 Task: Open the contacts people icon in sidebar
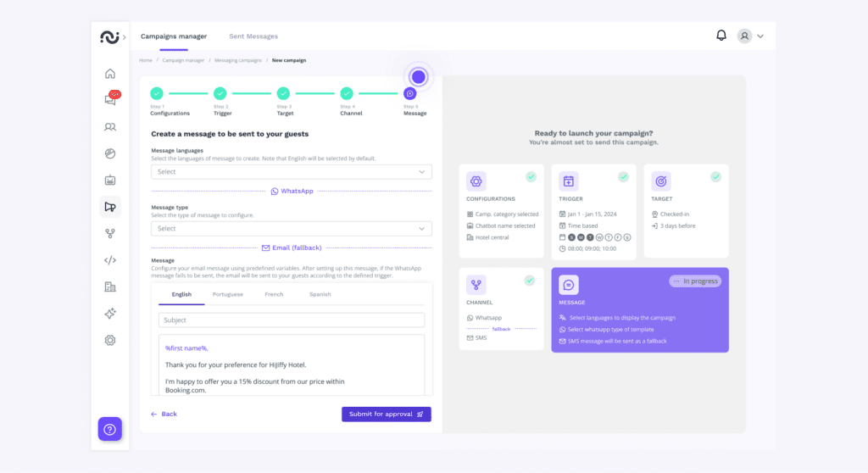tap(110, 127)
